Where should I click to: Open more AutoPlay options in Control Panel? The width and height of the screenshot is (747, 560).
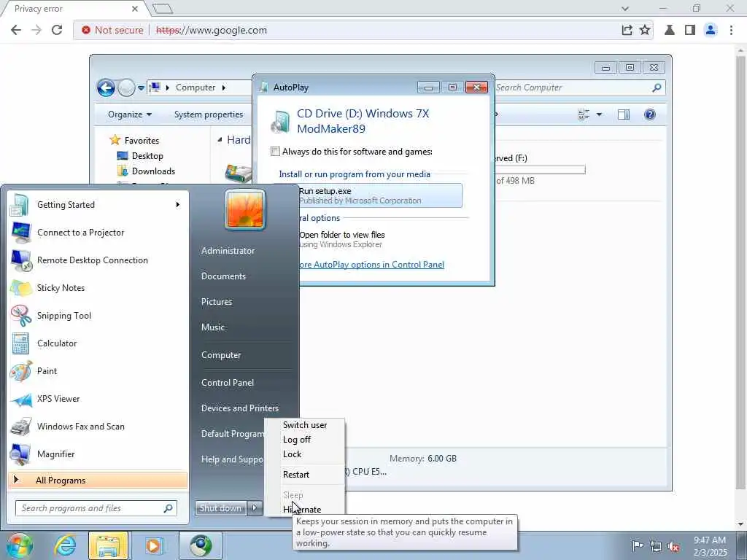click(371, 264)
